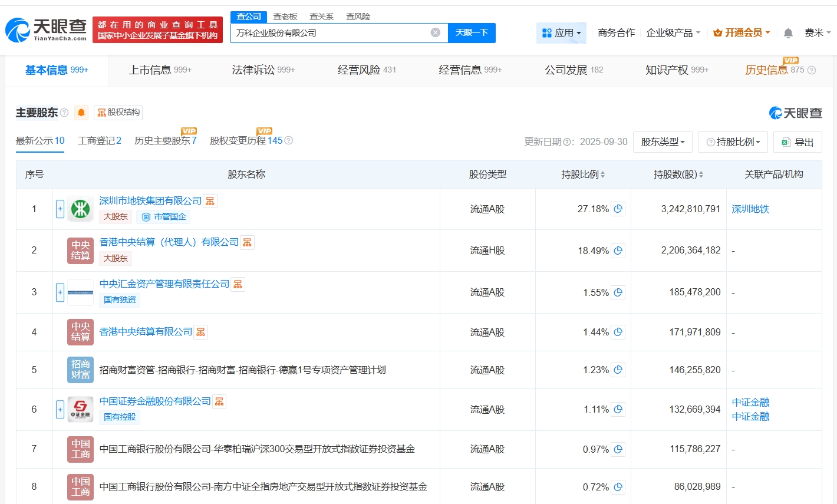Clear search box with the X icon
Screen dimensions: 837x504
tap(436, 32)
